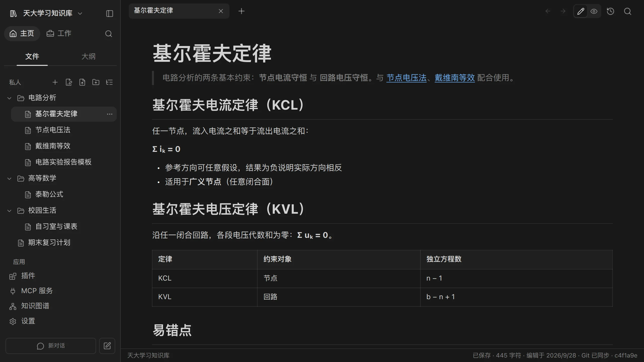Switch to edit mode pencil

(x=581, y=11)
